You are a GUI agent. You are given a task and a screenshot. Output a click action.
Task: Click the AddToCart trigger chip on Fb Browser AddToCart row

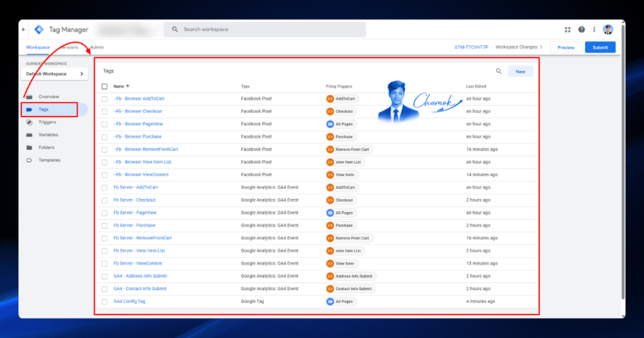point(341,99)
